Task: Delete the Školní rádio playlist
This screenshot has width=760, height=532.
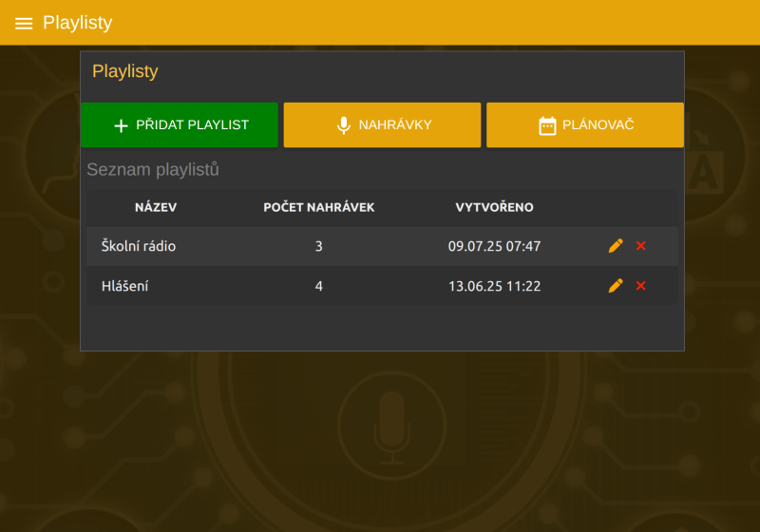Action: [641, 246]
